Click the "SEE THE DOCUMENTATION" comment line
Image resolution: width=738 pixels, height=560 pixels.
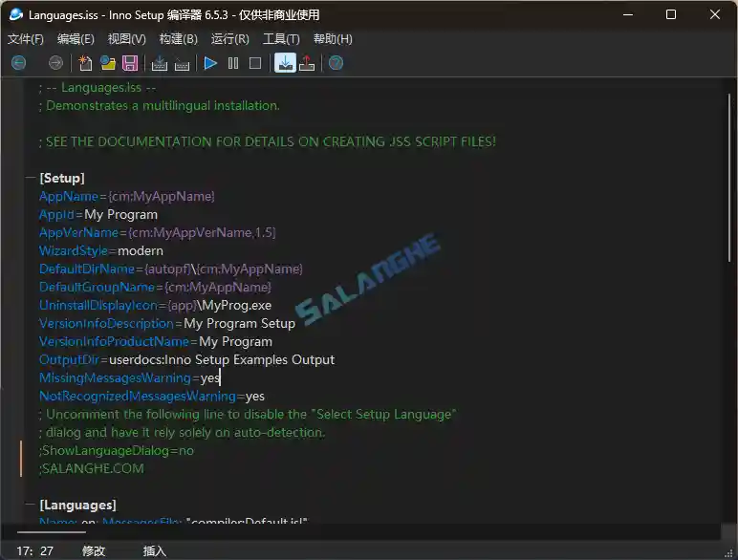coord(268,141)
